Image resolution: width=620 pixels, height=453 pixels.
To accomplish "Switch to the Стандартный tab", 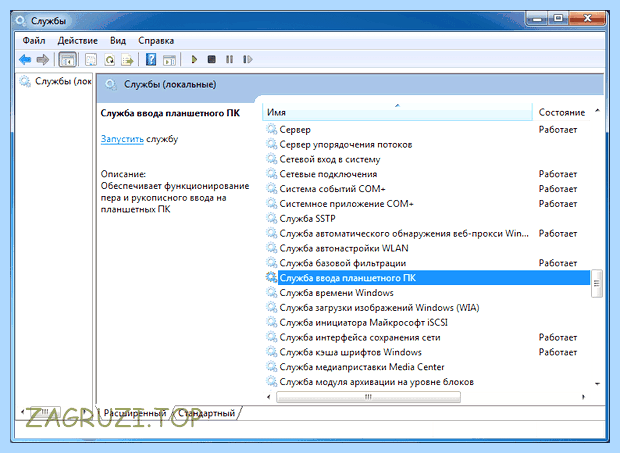I will (x=206, y=413).
